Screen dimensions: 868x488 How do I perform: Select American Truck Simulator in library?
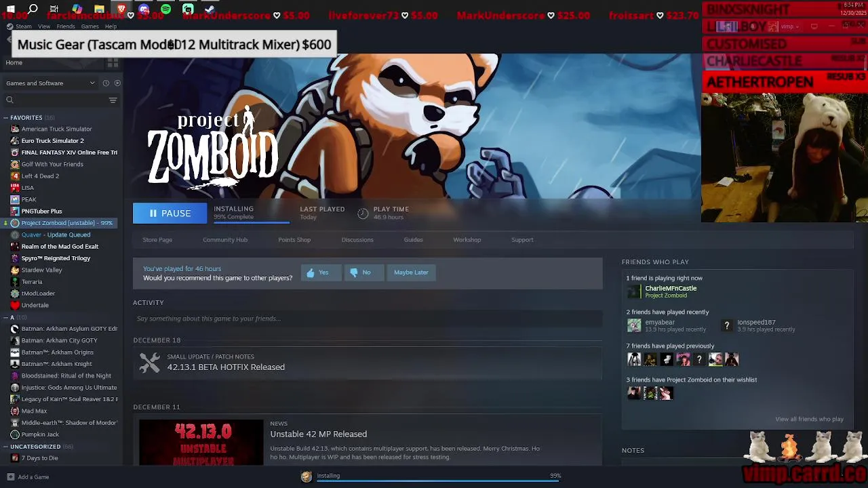click(56, 129)
